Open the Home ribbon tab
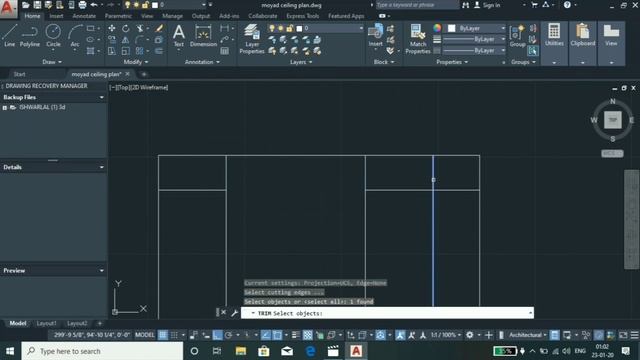This screenshot has width=640, height=360. [32, 16]
